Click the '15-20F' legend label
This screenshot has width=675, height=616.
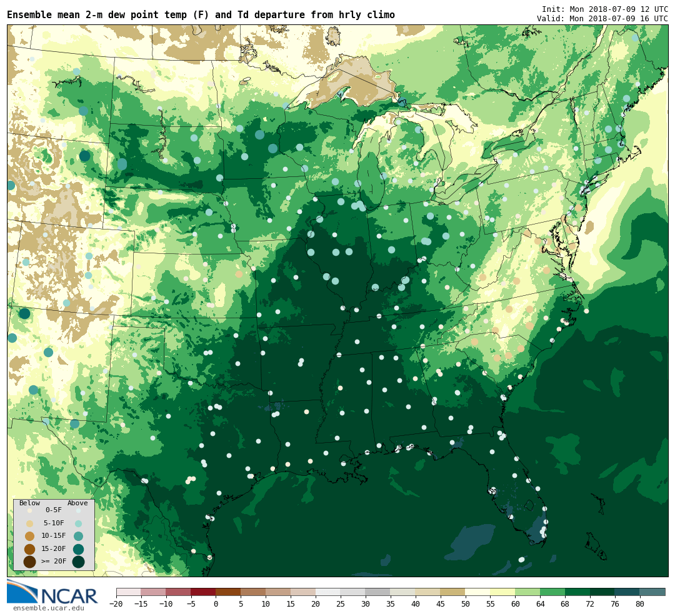(x=54, y=548)
